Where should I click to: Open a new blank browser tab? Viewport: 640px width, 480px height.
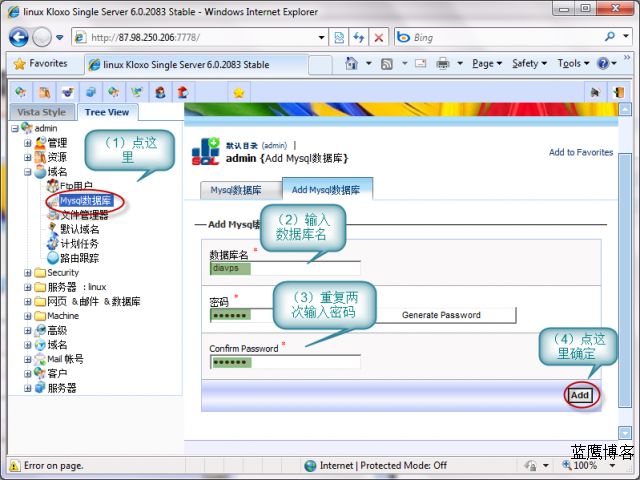[320, 65]
